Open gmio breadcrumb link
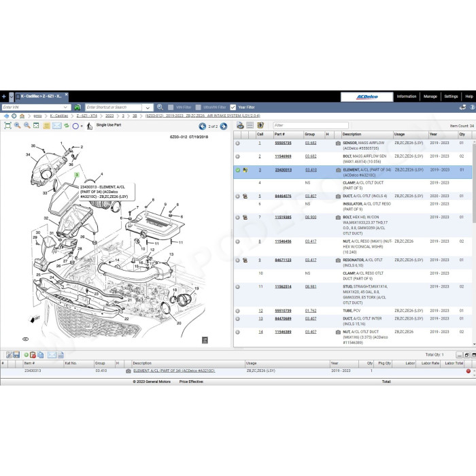This screenshot has width=476, height=476. point(37,116)
